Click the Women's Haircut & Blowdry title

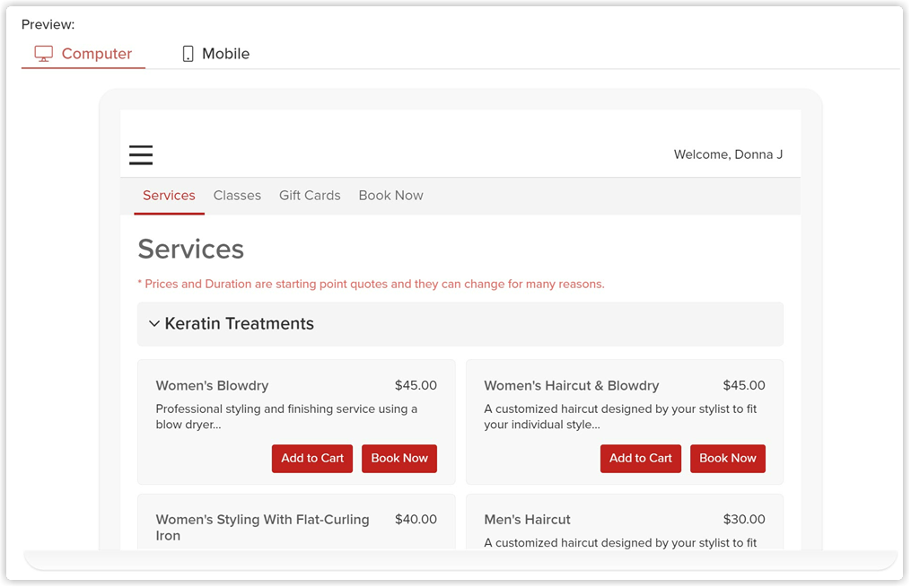tap(572, 386)
